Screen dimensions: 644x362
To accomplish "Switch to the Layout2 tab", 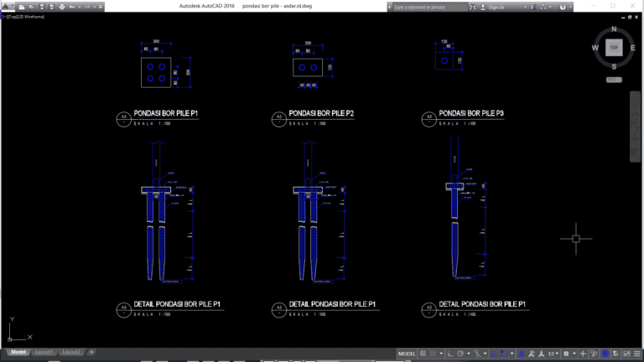I will [x=71, y=352].
